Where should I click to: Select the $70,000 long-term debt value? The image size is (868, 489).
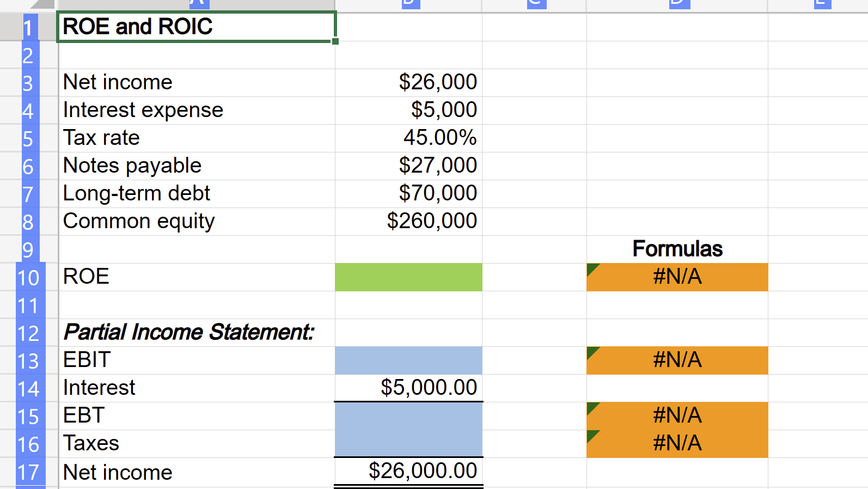[x=408, y=194]
